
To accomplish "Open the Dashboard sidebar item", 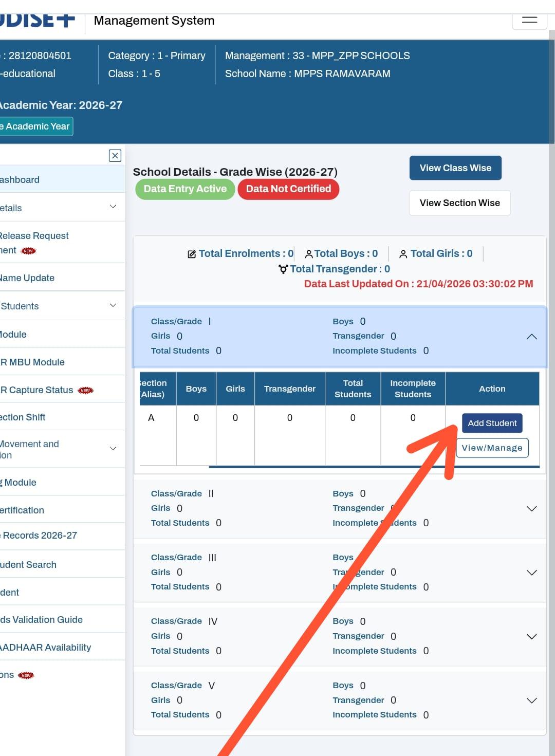I will pyautogui.click(x=21, y=180).
